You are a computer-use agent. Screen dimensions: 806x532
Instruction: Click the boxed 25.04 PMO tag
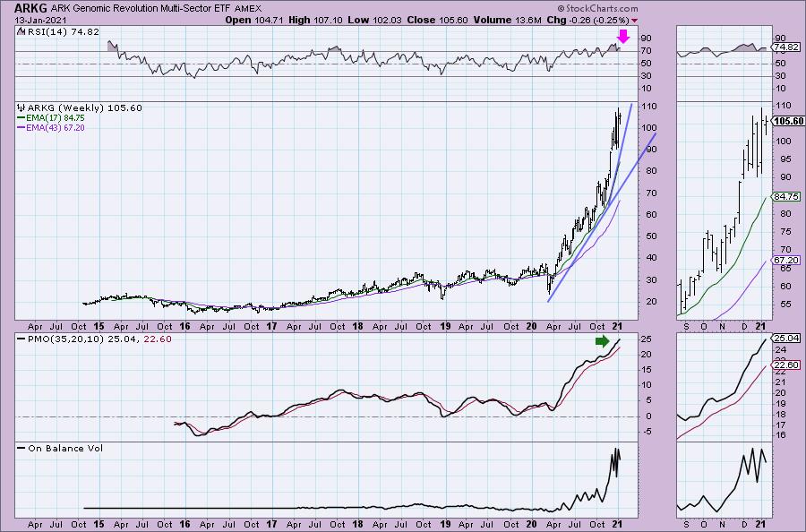(x=786, y=339)
